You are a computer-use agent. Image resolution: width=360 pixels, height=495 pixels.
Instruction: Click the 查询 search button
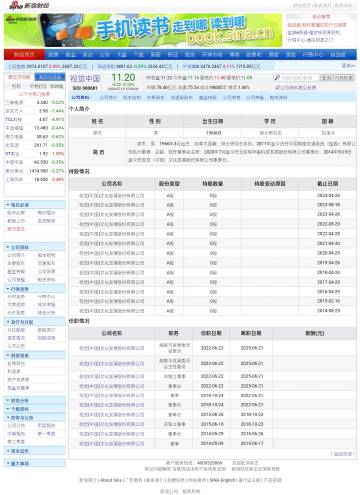coord(326,78)
